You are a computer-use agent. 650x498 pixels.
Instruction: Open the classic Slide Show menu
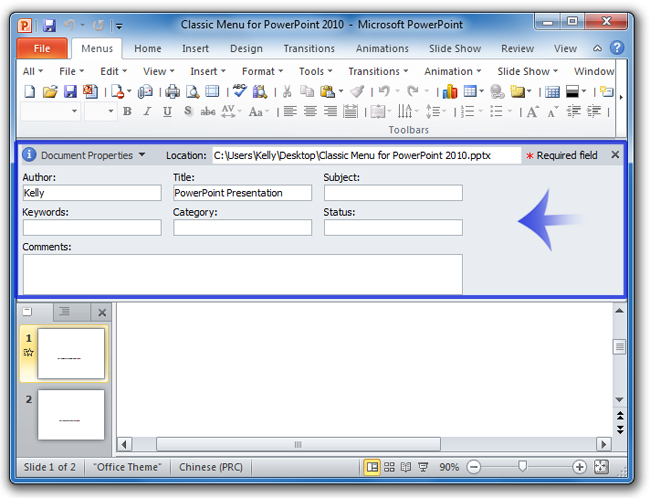coord(527,71)
